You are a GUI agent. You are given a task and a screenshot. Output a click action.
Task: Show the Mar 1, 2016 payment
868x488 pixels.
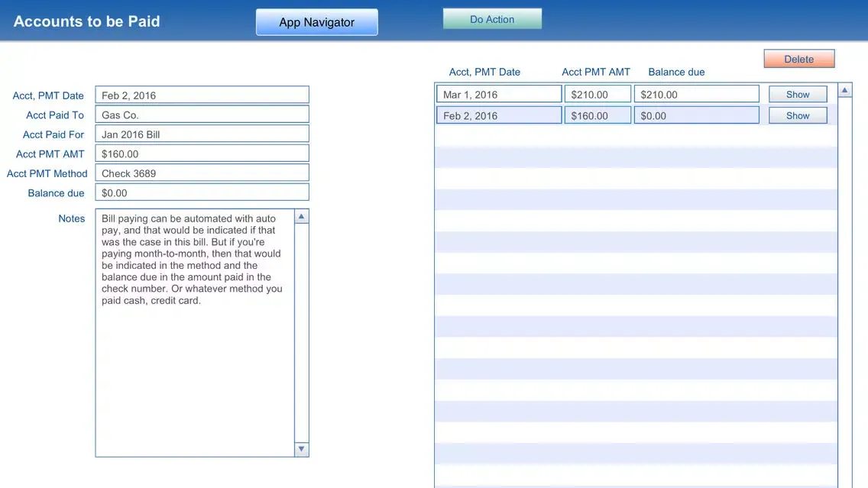coord(797,95)
